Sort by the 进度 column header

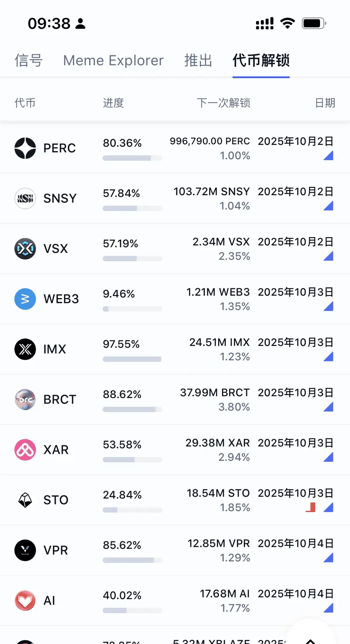pyautogui.click(x=113, y=103)
